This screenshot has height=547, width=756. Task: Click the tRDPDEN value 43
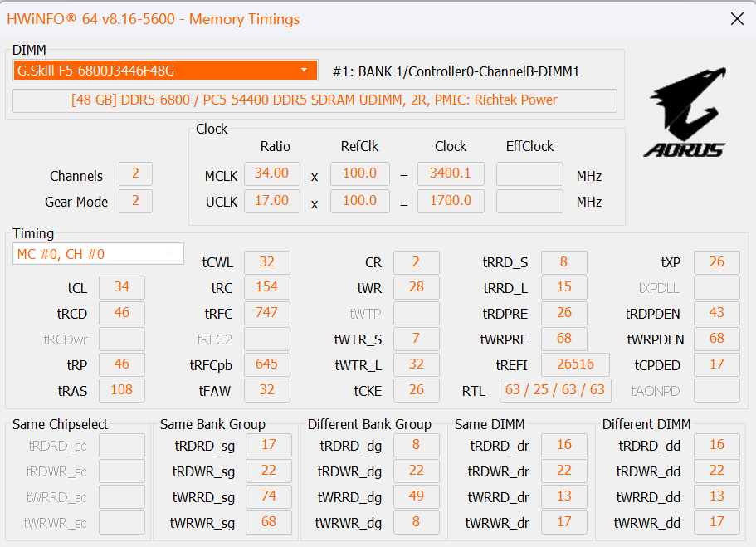click(x=717, y=313)
